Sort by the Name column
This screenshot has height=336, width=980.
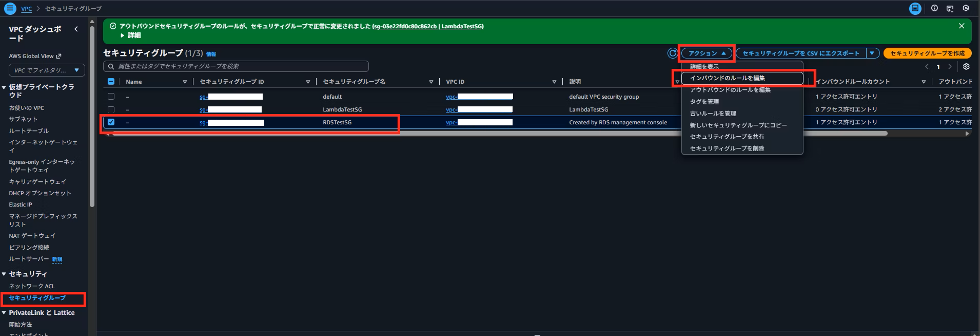(x=185, y=82)
